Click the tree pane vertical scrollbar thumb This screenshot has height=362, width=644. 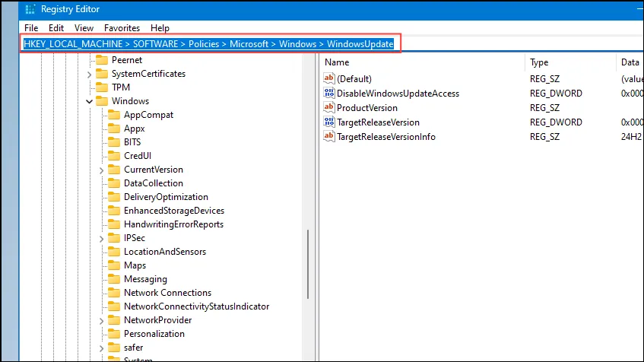pos(308,264)
